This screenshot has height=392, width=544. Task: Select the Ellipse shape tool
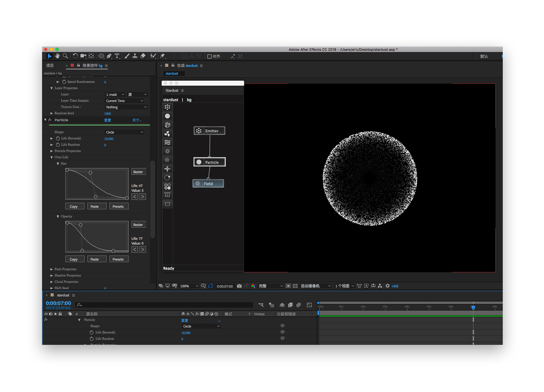tap(101, 56)
